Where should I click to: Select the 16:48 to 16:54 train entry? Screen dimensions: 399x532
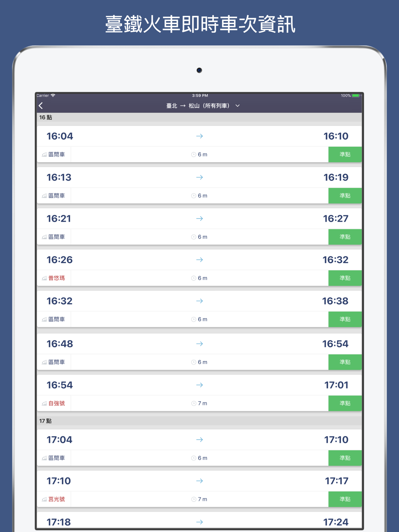(199, 344)
